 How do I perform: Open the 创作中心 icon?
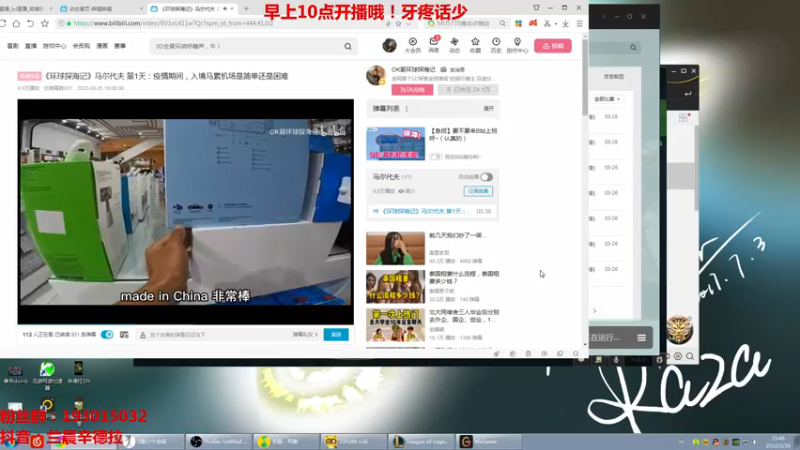(517, 45)
